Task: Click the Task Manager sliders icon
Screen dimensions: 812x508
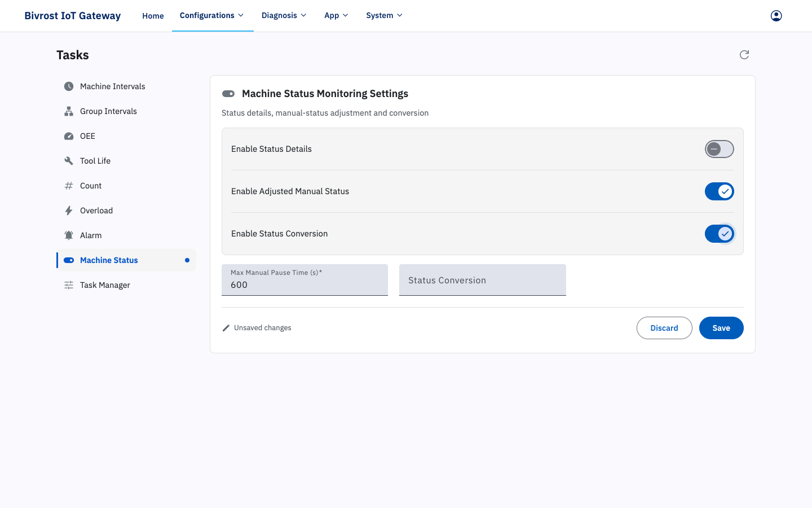Action: 69,285
